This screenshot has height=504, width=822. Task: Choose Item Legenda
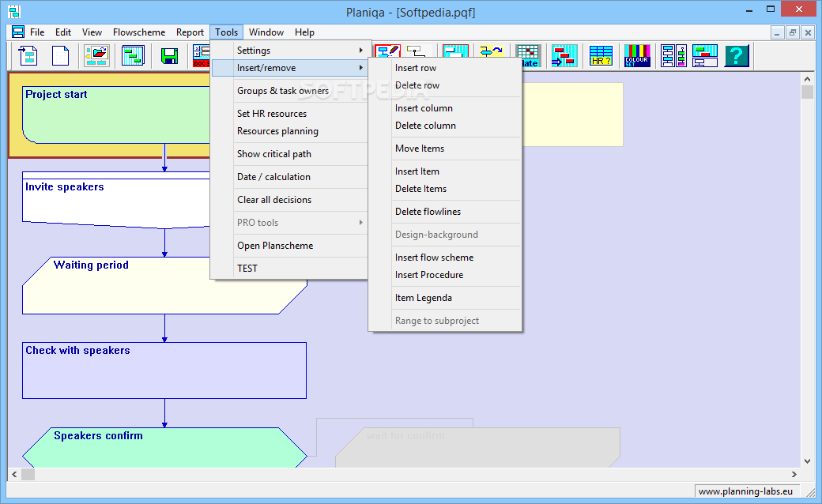pyautogui.click(x=446, y=298)
